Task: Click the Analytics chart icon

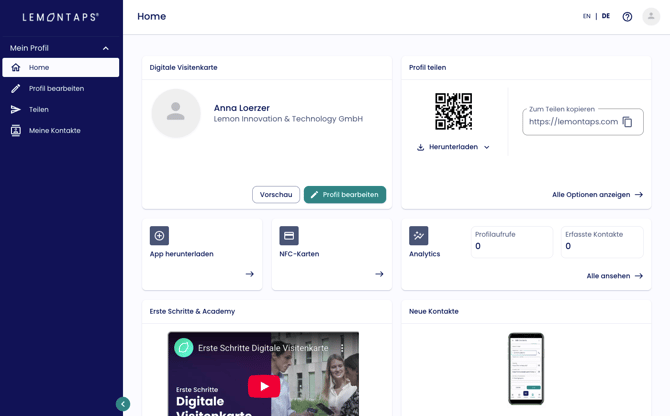Action: tap(419, 236)
